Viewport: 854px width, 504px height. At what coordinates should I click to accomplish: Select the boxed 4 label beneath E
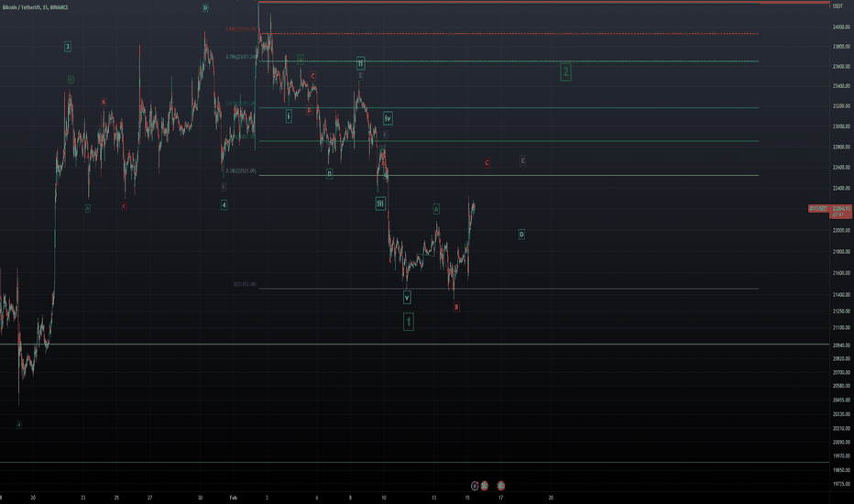pyautogui.click(x=224, y=205)
